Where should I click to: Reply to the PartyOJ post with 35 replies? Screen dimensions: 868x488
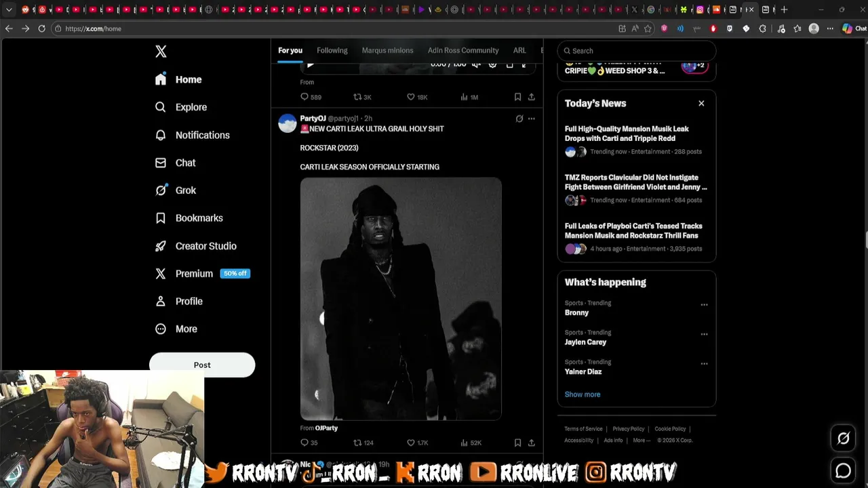(x=309, y=443)
